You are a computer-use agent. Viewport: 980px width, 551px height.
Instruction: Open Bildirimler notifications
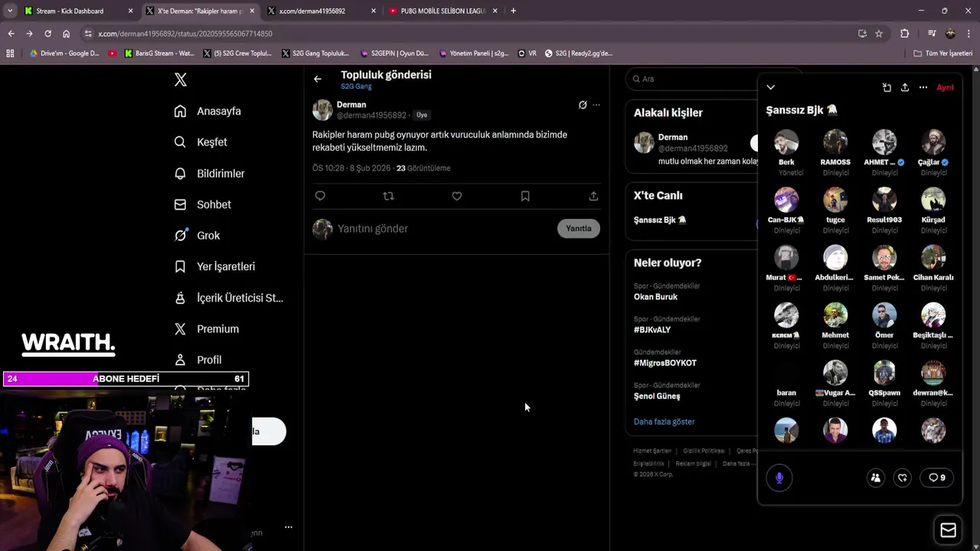point(210,174)
